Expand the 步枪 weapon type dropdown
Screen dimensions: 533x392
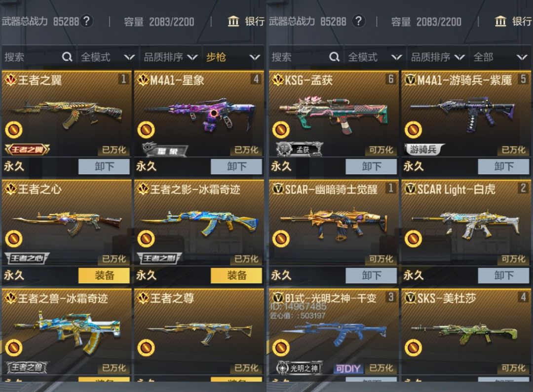(x=233, y=57)
